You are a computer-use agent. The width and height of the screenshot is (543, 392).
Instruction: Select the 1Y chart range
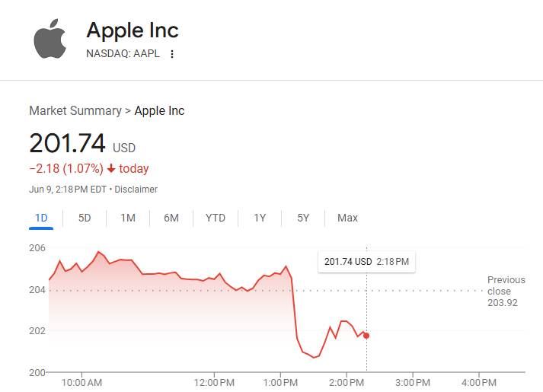click(260, 218)
